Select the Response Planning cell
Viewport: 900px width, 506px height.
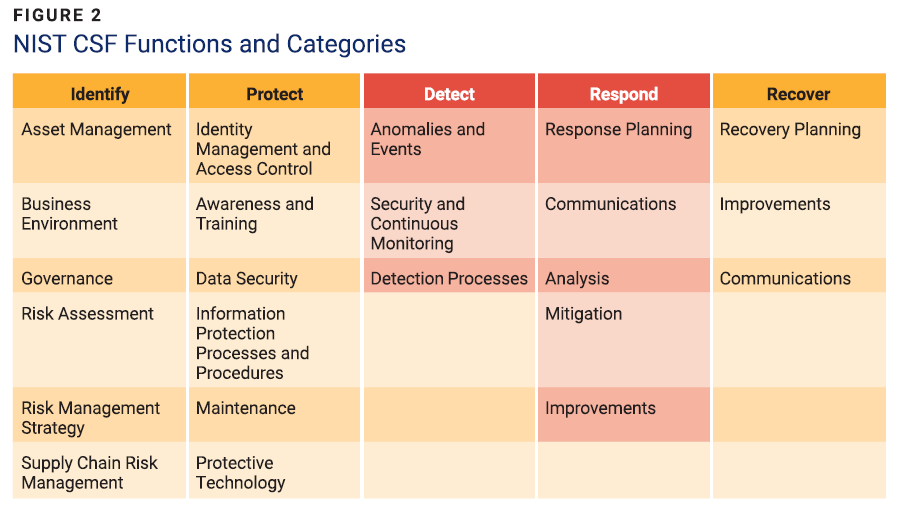(618, 130)
